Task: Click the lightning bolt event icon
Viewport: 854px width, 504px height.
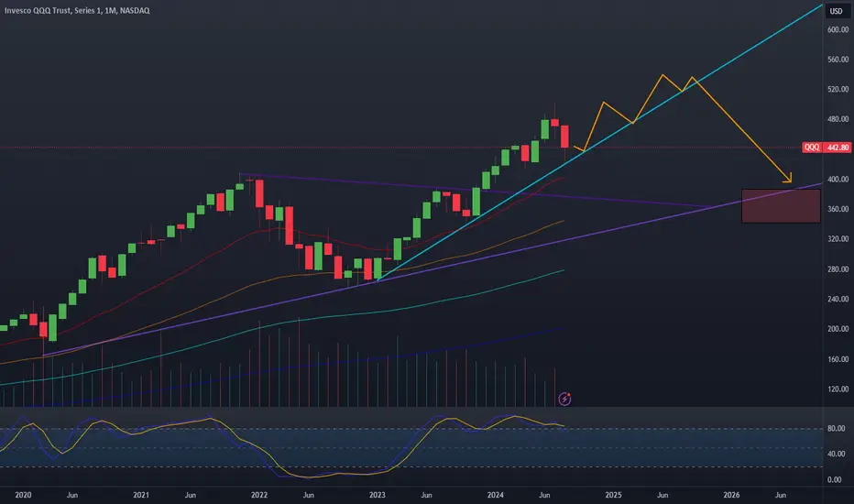Action: [x=564, y=400]
